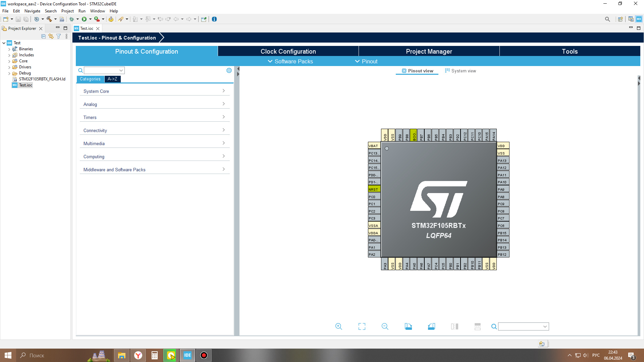The image size is (644, 362).
Task: Expand the Drivers folder in project tree
Action: [x=9, y=67]
